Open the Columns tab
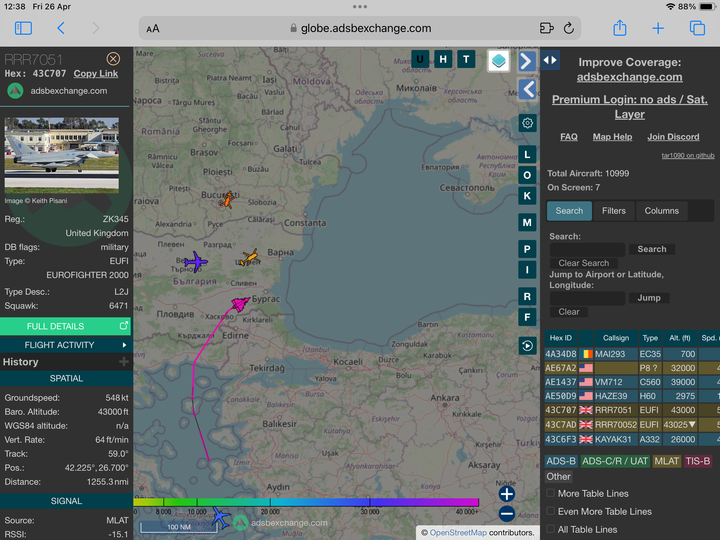 [661, 211]
